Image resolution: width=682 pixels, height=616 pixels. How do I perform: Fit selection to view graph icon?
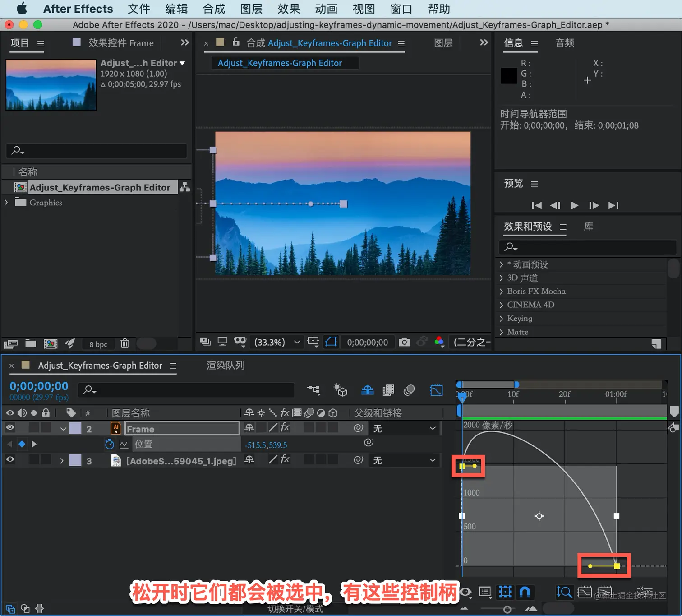click(x=585, y=592)
